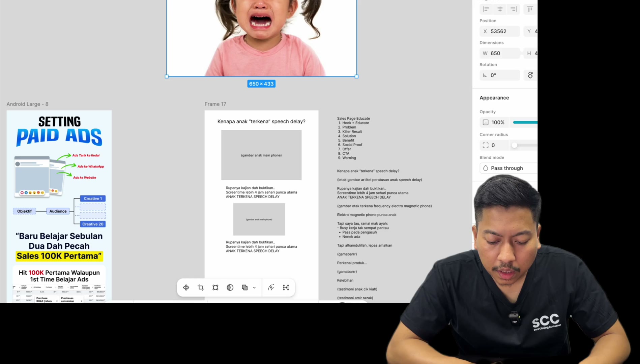Viewport: 640px width, 364px height.
Task: Align horizontal centers with the center icon
Action: point(500,9)
